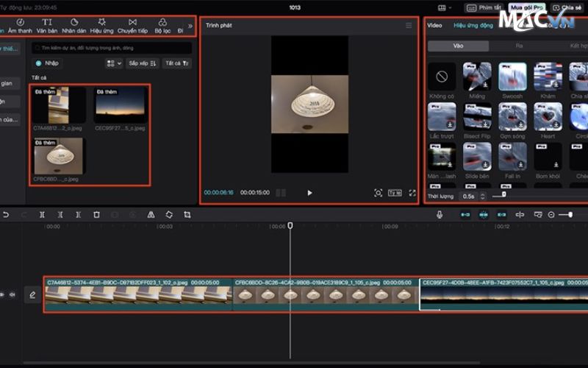Image resolution: width=588 pixels, height=368 pixels.
Task: Adjust the timeline zoom slider
Action: [570, 215]
